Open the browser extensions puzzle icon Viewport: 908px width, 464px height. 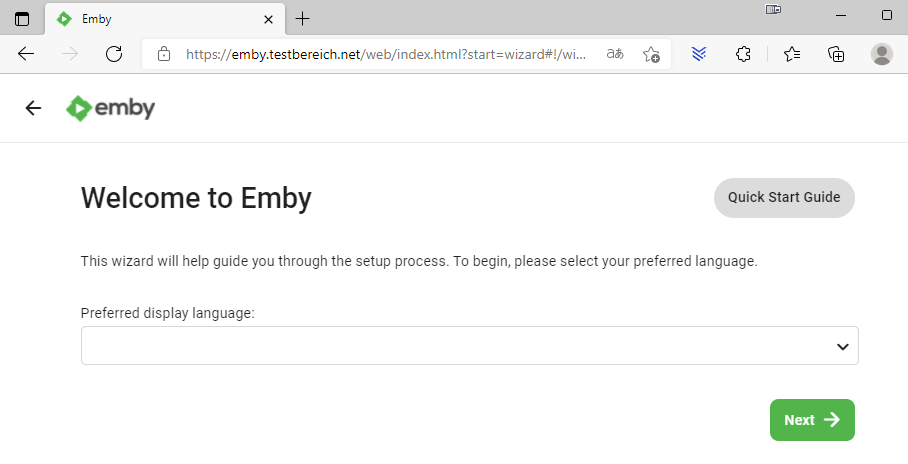click(743, 54)
